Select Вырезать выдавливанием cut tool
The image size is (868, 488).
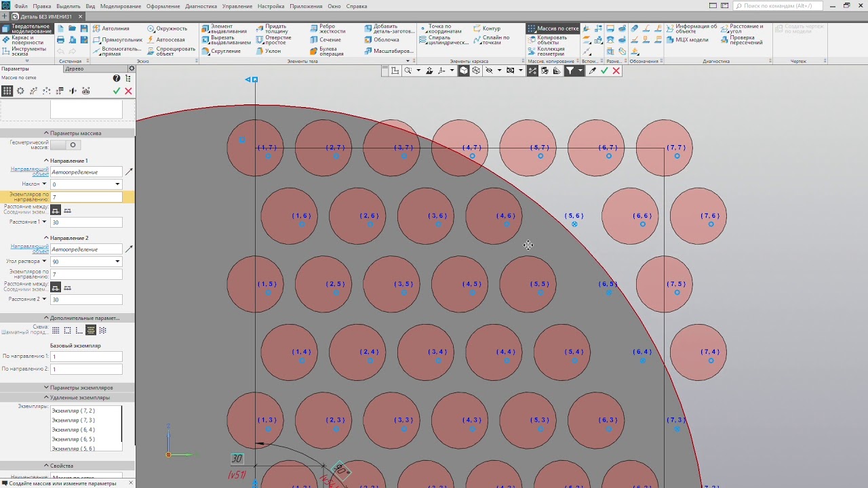[226, 40]
